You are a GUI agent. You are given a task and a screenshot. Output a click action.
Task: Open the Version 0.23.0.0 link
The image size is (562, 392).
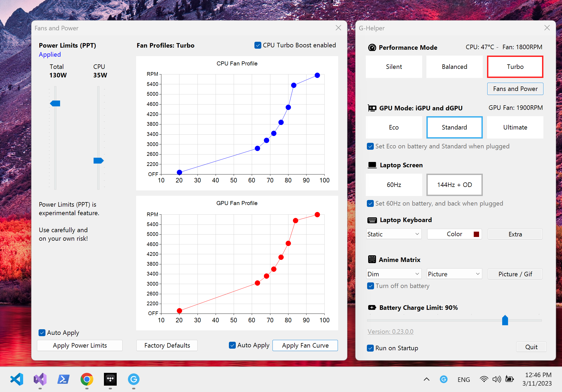390,332
